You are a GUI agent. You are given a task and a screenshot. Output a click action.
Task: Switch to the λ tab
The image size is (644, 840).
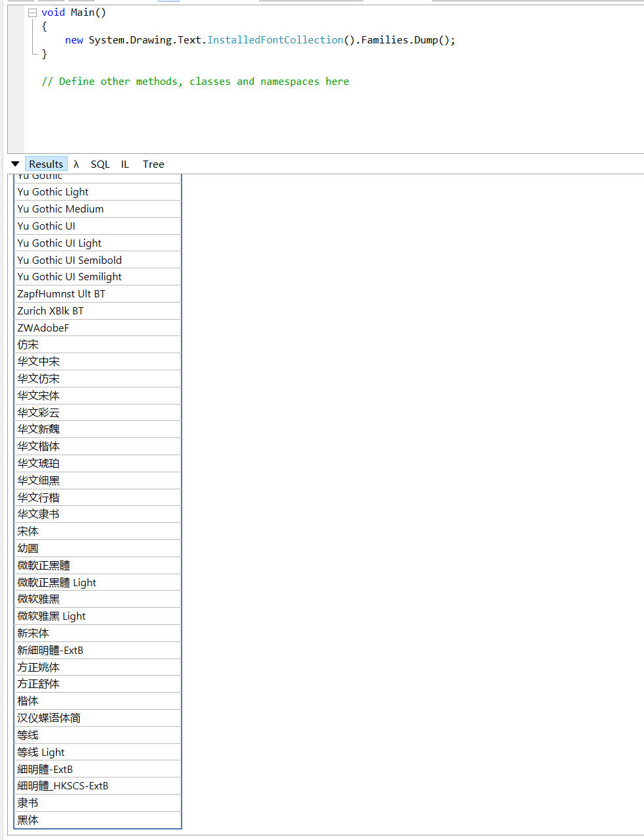76,164
